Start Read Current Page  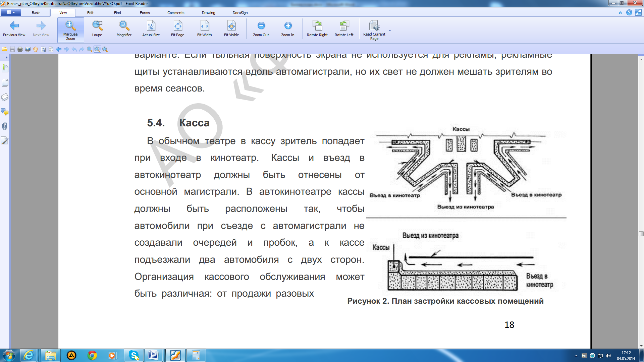click(374, 30)
